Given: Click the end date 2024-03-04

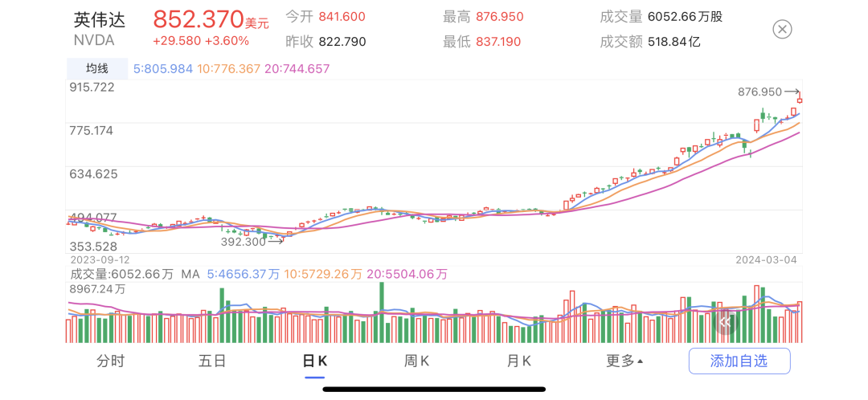Looking at the screenshot, I should (x=767, y=259).
